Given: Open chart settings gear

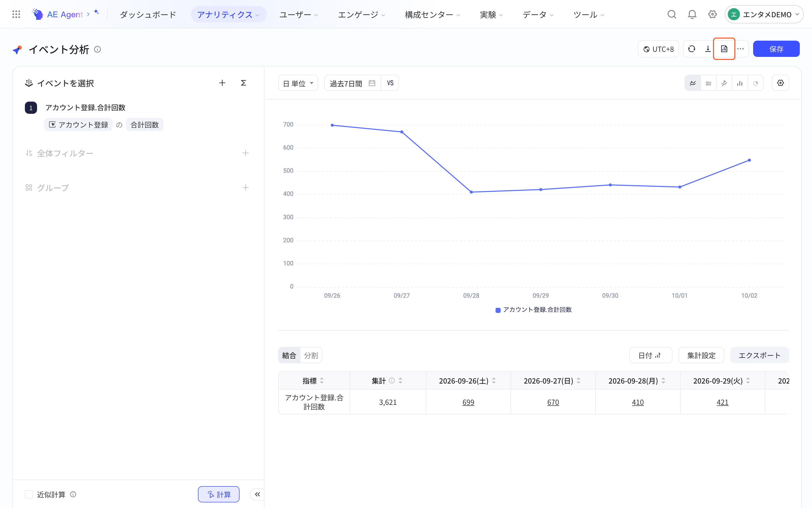Looking at the screenshot, I should [x=781, y=83].
